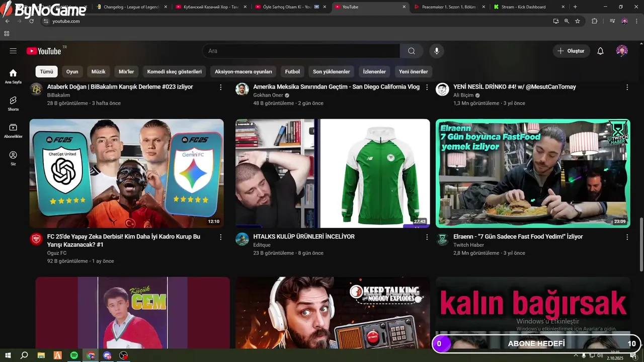Bookmark this page with star icon
Screen dimensions: 644x362
[x=578, y=21]
